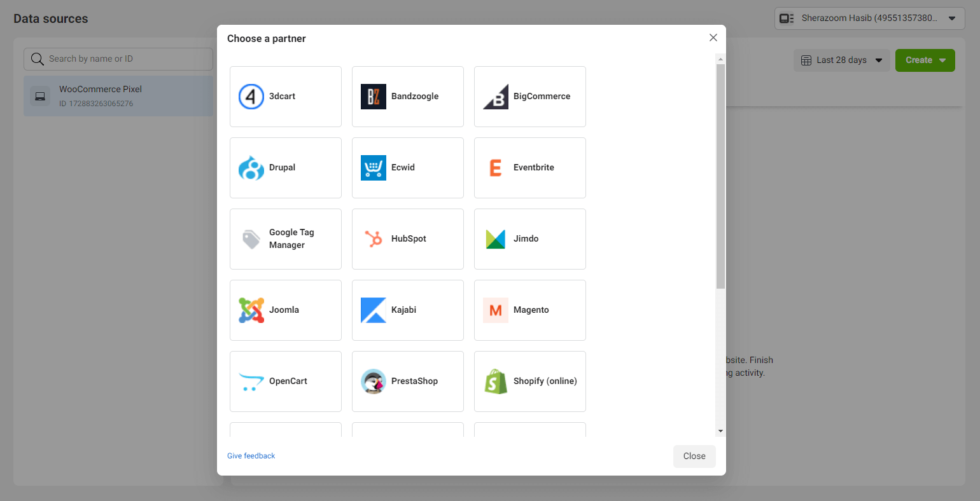The image size is (980, 501).
Task: Click the partner list scrollbar thumb
Action: (x=720, y=176)
